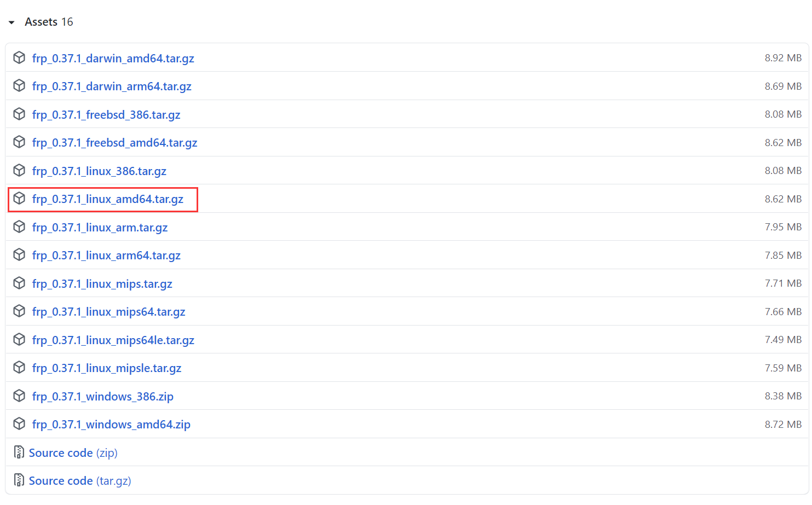812x505 pixels.
Task: Download frp_0.37.1_windows_386.zip
Action: pyautogui.click(x=103, y=397)
